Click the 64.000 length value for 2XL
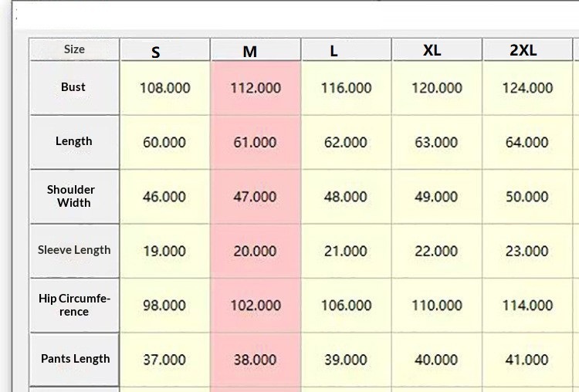Screen dimensions: 579x392 (527, 143)
